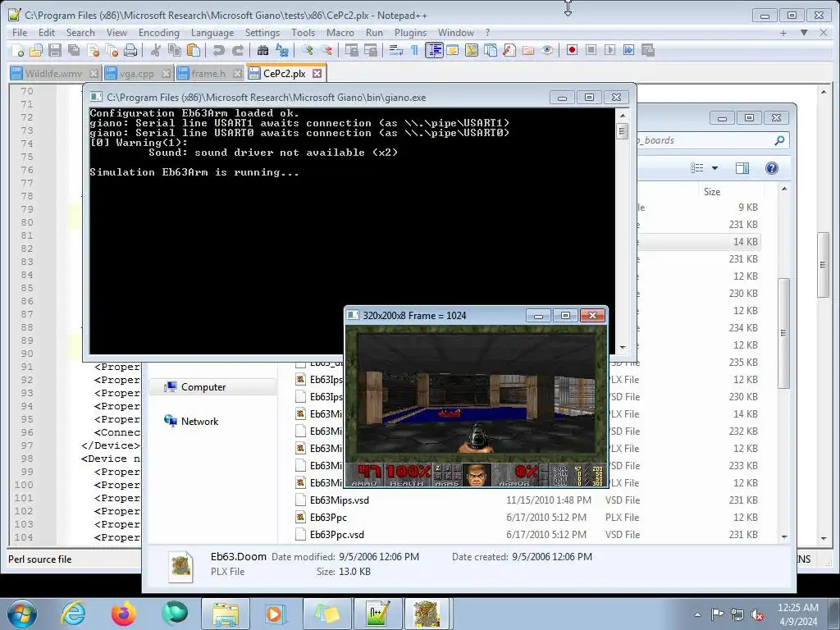Open the Language menu
This screenshot has height=630, width=840.
click(212, 33)
